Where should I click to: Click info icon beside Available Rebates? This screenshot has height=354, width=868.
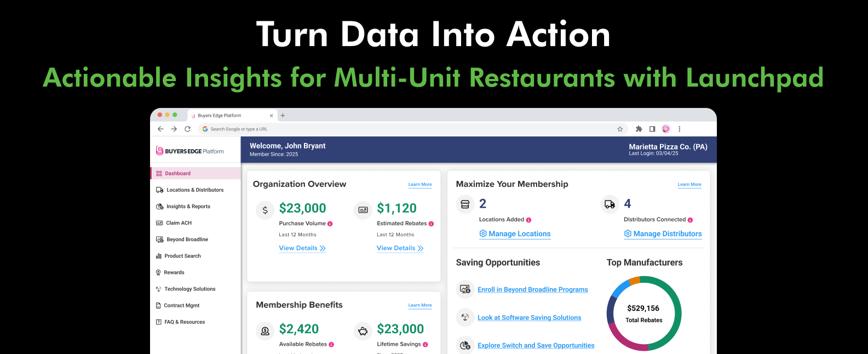(331, 345)
